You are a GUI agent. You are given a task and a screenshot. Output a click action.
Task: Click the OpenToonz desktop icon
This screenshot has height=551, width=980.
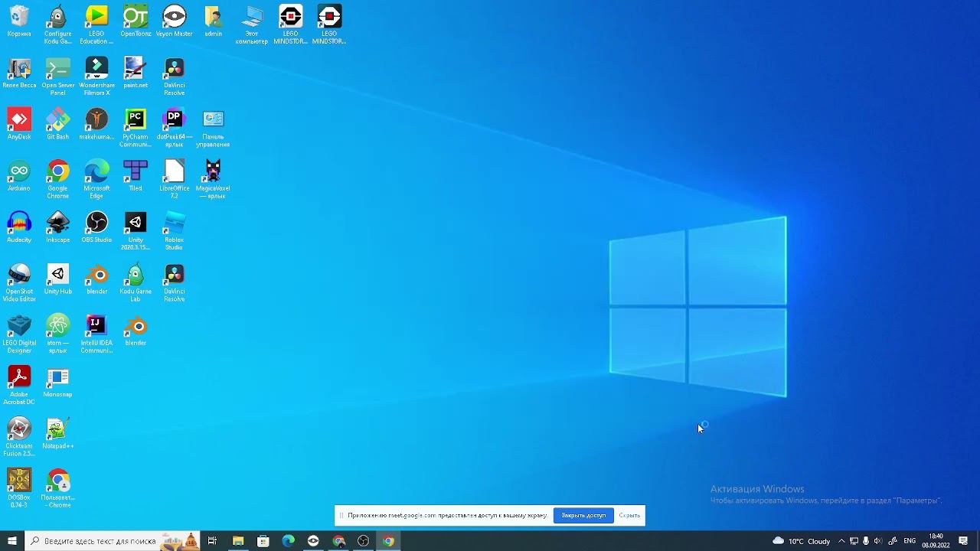[x=136, y=21]
